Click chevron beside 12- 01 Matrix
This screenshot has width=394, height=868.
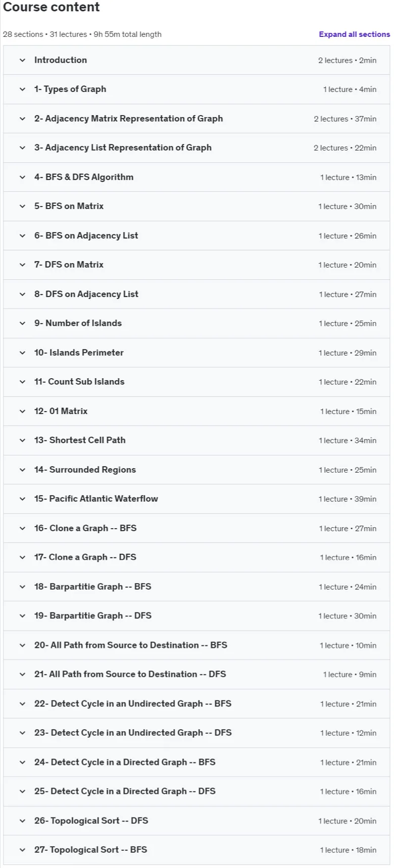(x=22, y=411)
